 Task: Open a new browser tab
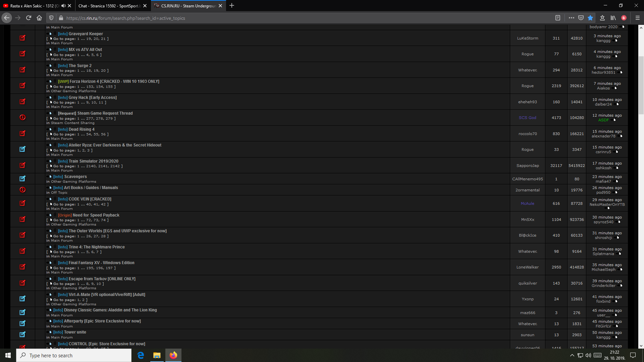[232, 6]
